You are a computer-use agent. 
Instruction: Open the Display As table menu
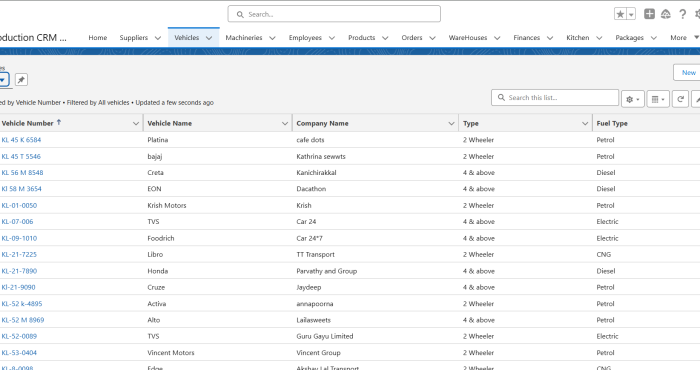click(658, 99)
